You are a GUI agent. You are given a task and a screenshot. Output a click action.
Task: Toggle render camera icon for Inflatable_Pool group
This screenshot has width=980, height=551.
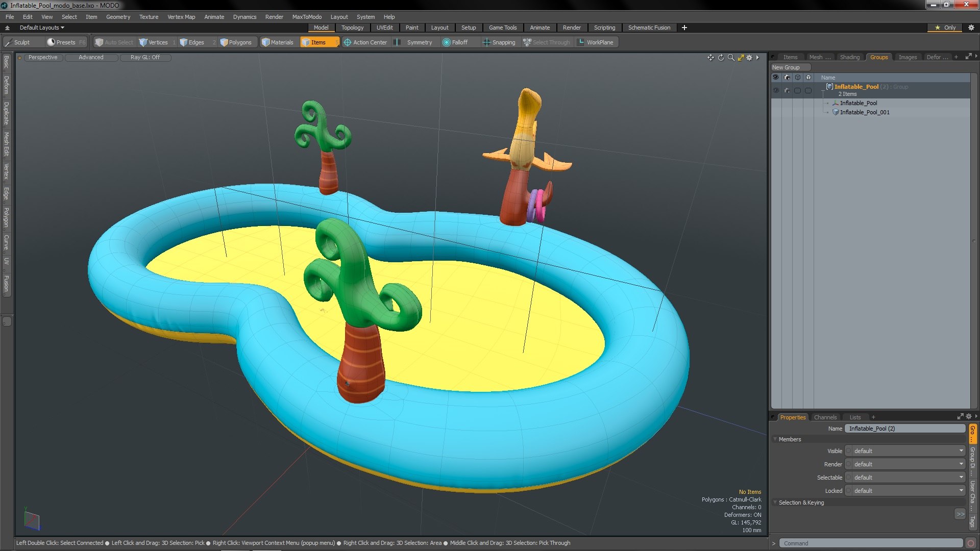[x=787, y=90]
